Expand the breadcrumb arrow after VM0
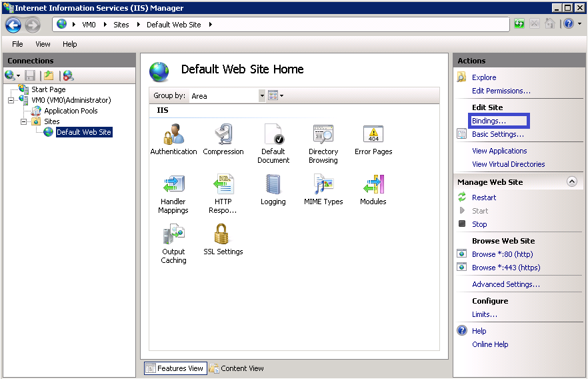Screen dimensions: 588x379 point(105,25)
